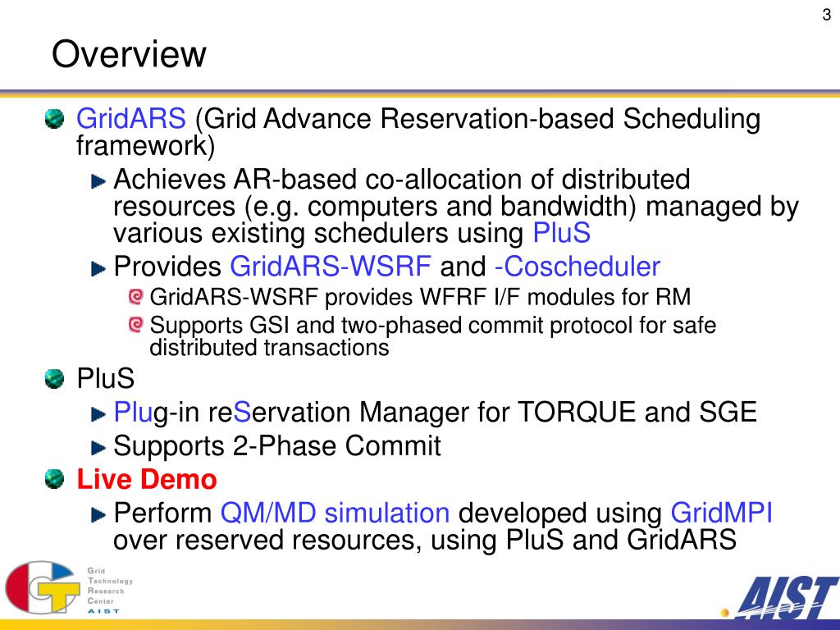Click the globe bullet beside Live Demo

tap(54, 479)
